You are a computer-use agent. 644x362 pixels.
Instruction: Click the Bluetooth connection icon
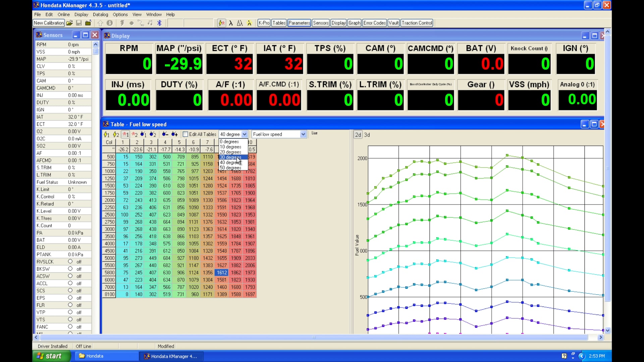(x=159, y=23)
